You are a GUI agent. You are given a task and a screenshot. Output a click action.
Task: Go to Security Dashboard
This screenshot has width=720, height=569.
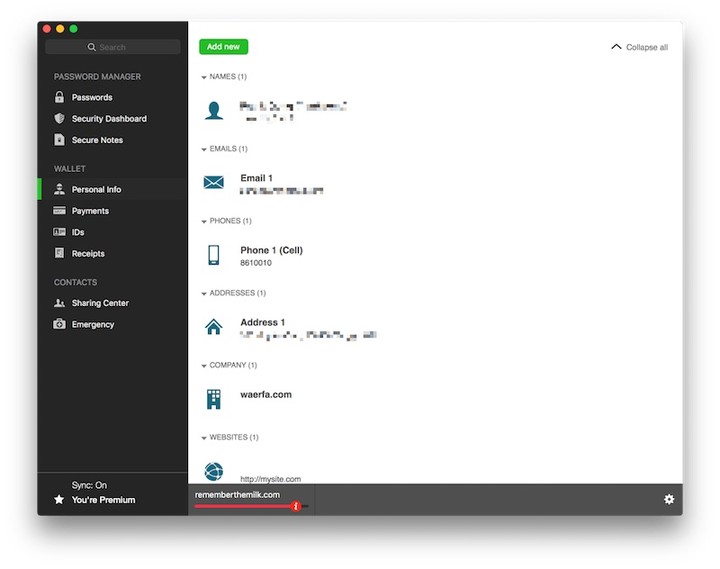tap(108, 119)
